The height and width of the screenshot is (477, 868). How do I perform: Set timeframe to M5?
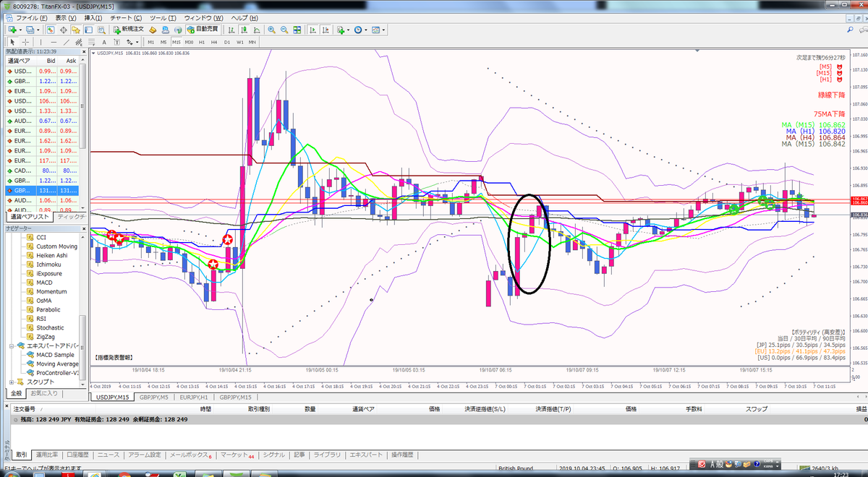tap(163, 42)
